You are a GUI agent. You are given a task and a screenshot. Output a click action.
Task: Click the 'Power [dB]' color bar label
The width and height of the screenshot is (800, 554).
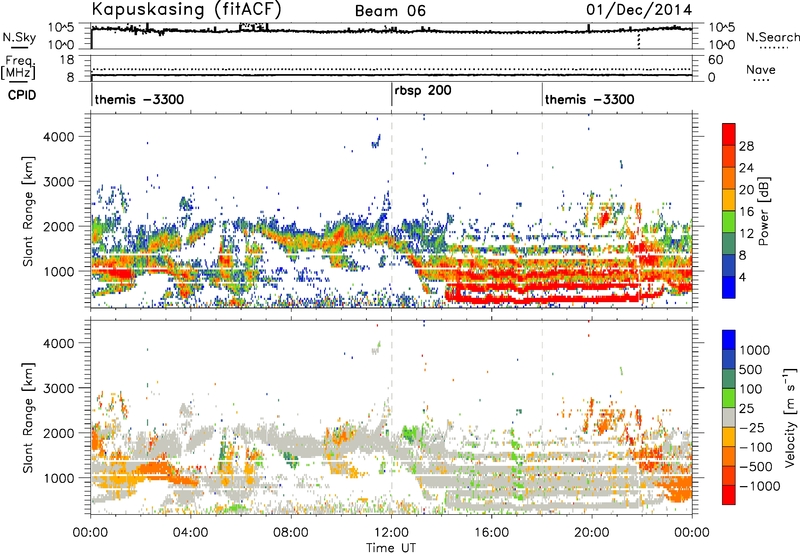click(x=764, y=211)
